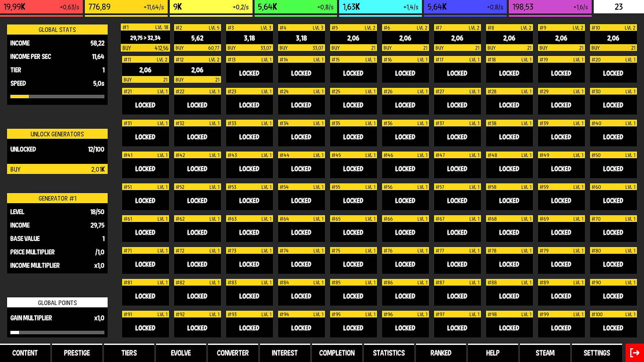Buy upgrade for generator #1

point(145,48)
